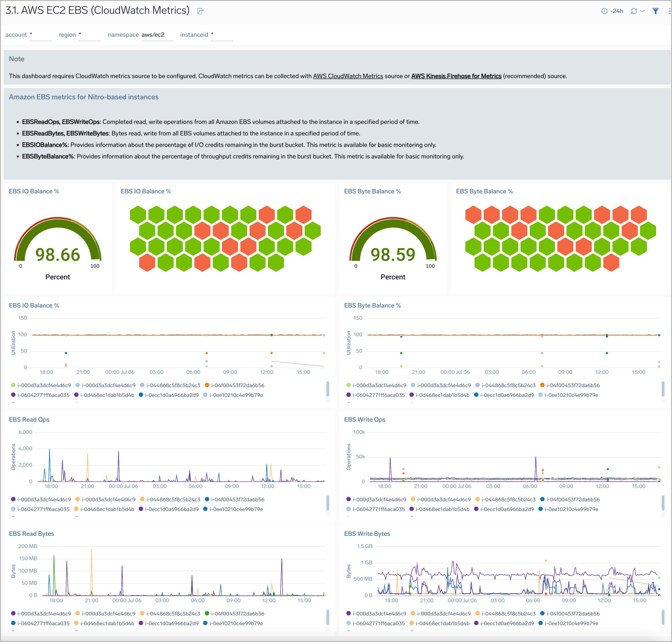Toggle i-0d468ec1dab1b5d4b in EBS Write Bytes legend
The height and width of the screenshot is (642, 672).
(x=439, y=623)
